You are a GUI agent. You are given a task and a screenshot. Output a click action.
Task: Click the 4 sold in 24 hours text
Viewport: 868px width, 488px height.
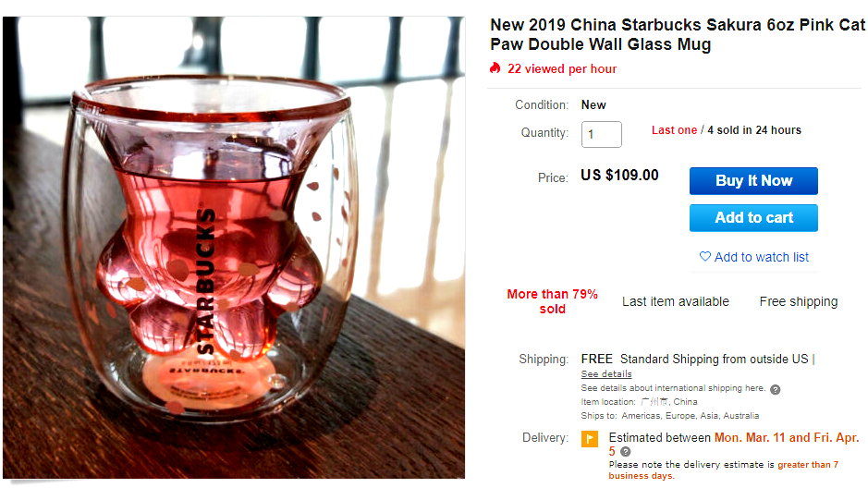pos(754,130)
